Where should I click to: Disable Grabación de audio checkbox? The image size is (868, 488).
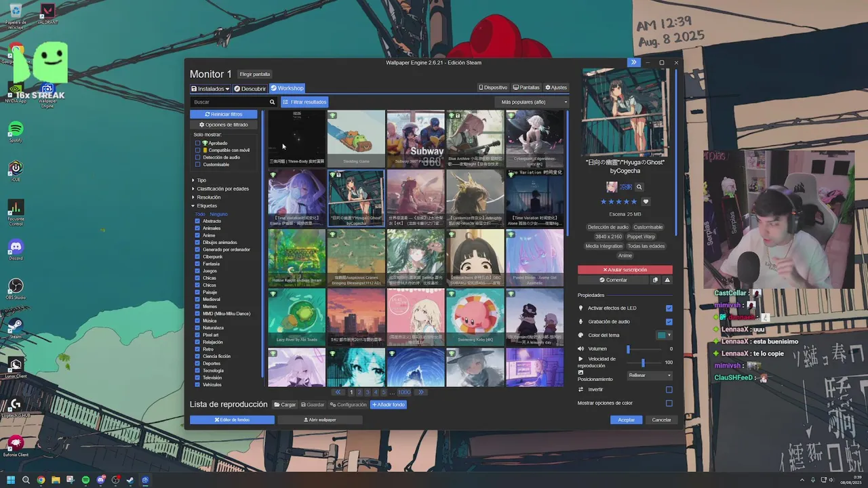coord(669,322)
